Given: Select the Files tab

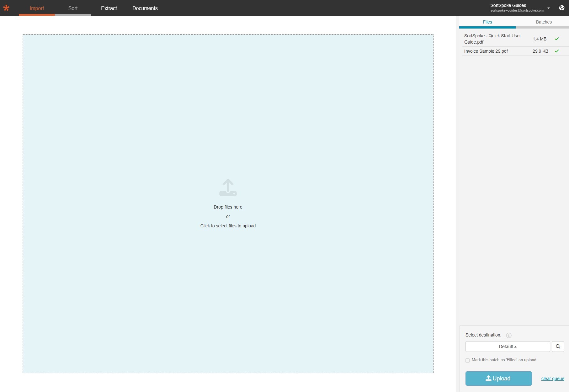Looking at the screenshot, I should pyautogui.click(x=487, y=22).
